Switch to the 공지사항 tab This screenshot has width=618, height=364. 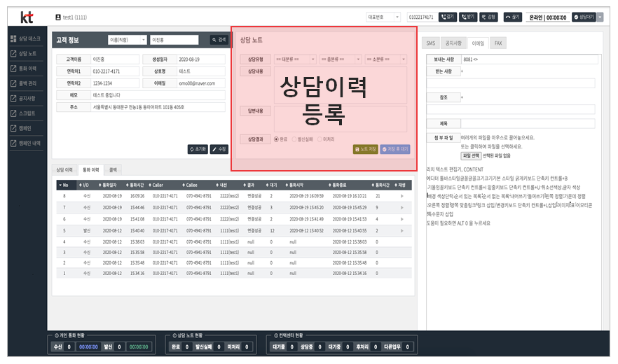[x=453, y=43]
